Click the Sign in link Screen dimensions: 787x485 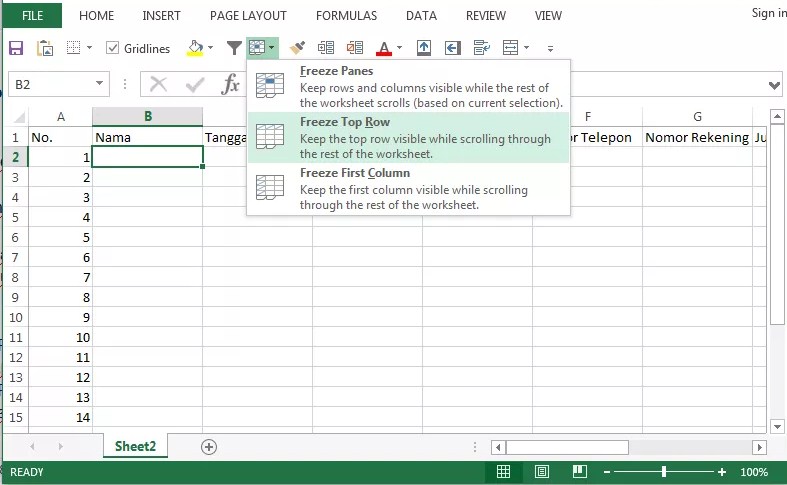(x=768, y=13)
